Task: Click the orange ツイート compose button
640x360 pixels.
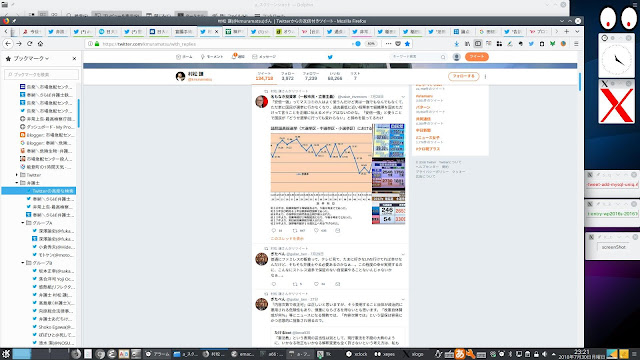Action: [x=476, y=57]
